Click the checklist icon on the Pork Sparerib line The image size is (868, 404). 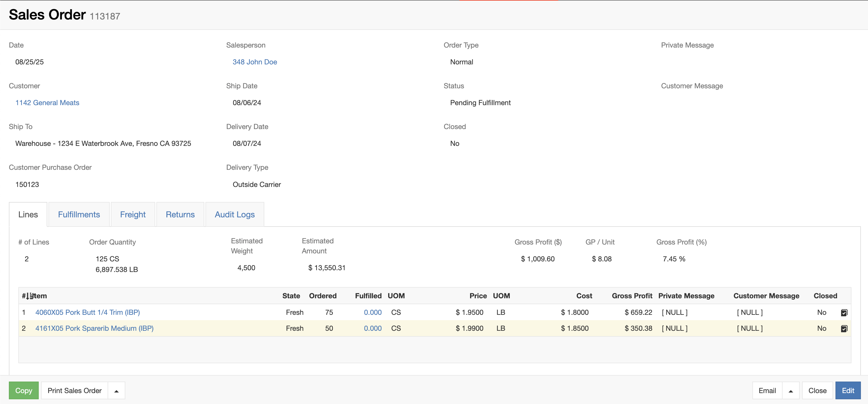(844, 328)
